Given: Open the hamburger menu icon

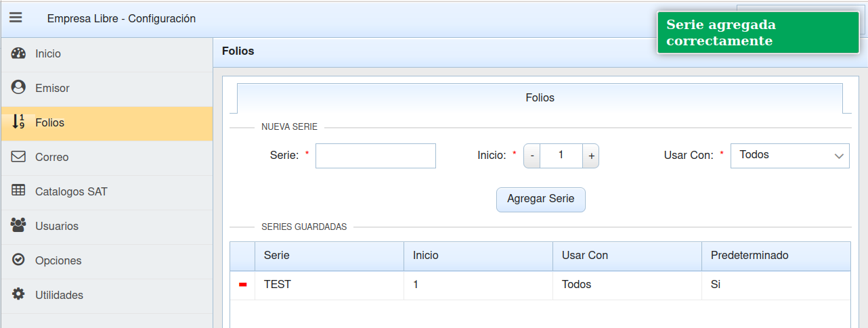Looking at the screenshot, I should click(x=16, y=18).
